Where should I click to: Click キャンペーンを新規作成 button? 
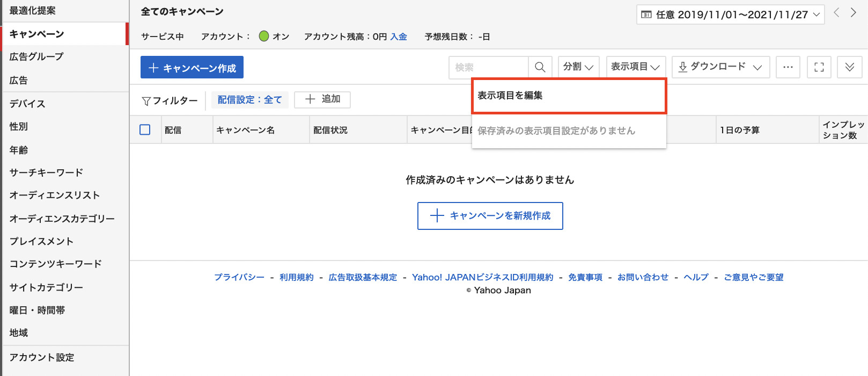coord(490,216)
